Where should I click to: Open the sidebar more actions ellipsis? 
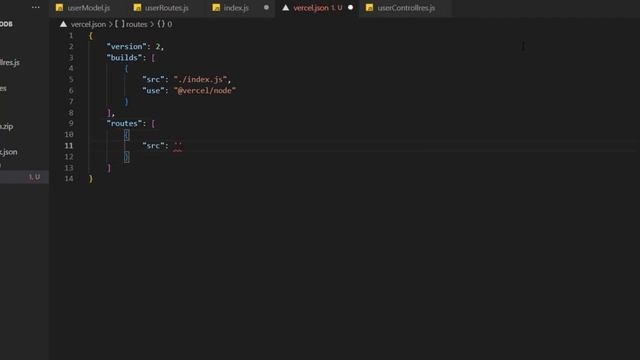[36, 7]
